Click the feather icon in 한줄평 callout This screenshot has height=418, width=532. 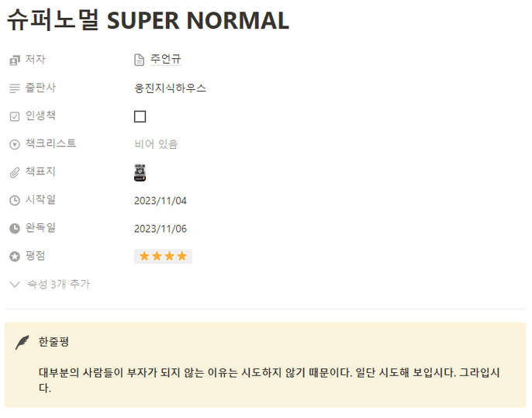[x=22, y=342]
